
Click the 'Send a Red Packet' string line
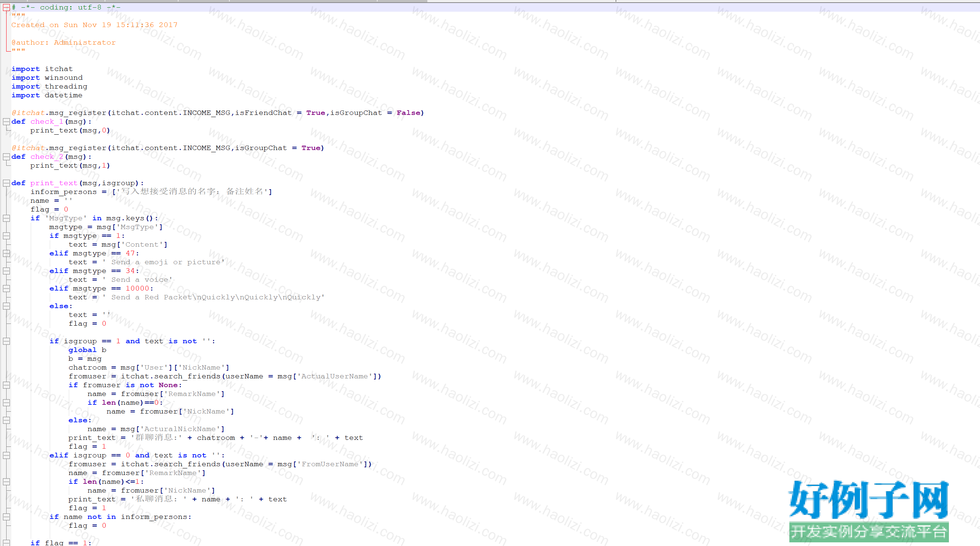pyautogui.click(x=196, y=297)
